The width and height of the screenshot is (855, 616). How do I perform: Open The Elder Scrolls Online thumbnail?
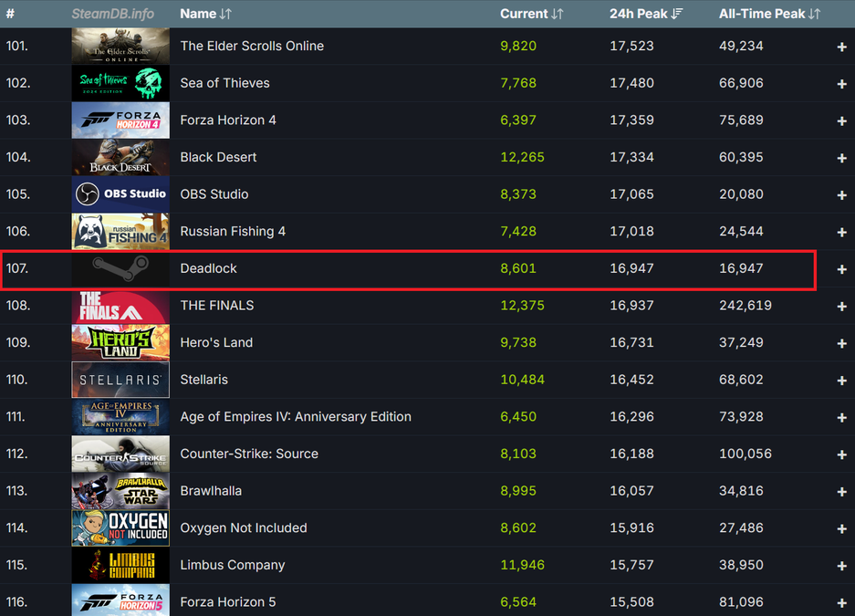[120, 46]
